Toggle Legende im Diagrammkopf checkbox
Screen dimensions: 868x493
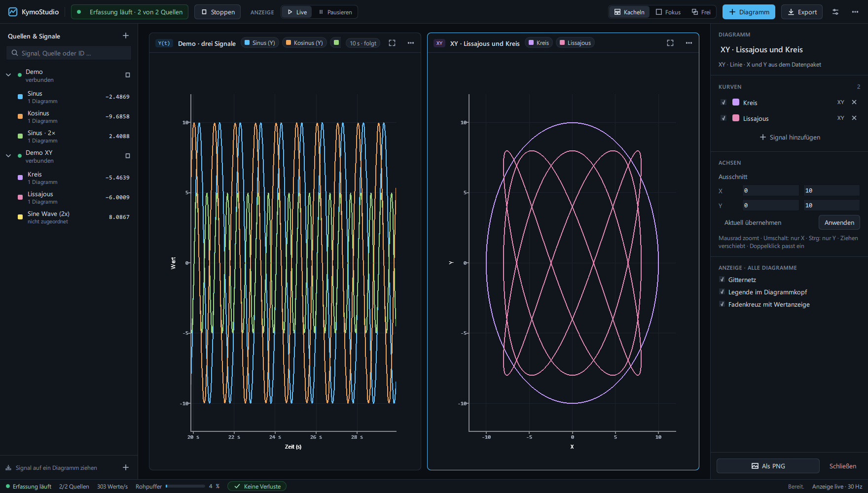(x=722, y=292)
